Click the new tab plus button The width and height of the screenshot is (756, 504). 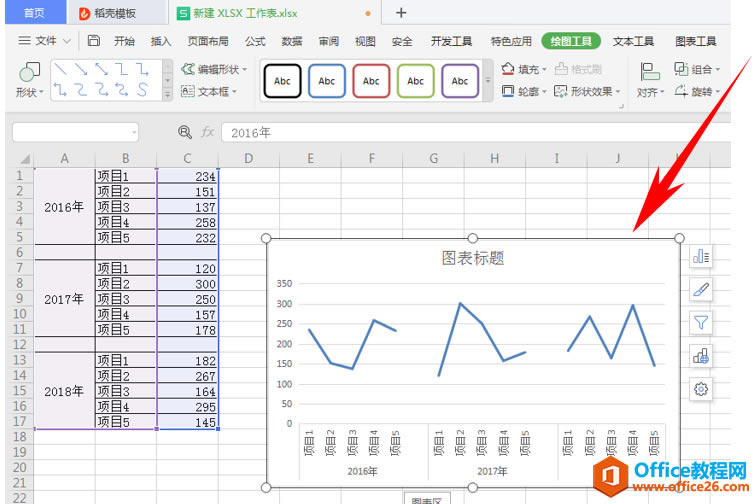pos(401,13)
